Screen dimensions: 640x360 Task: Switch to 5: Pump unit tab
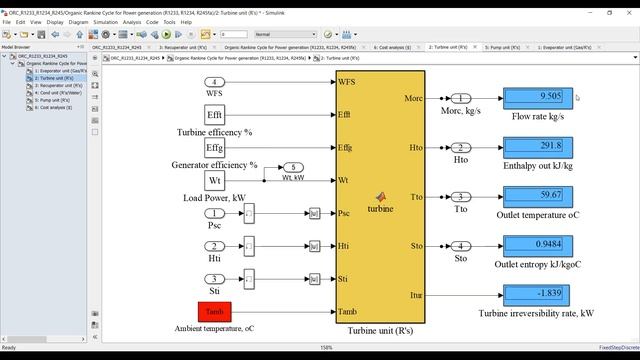pos(502,47)
